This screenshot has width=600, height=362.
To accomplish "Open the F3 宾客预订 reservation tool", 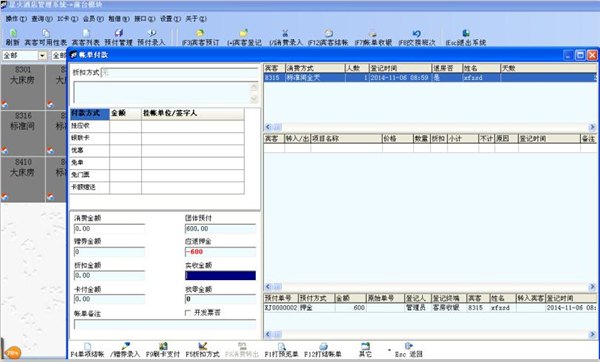I will coord(201,38).
